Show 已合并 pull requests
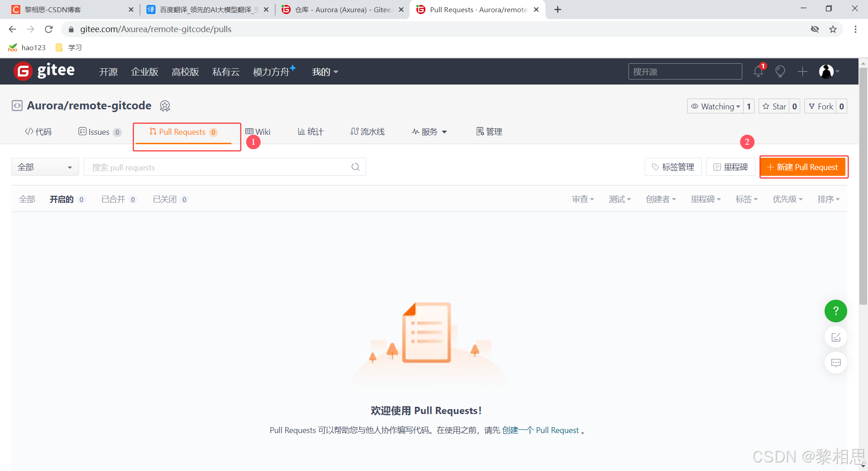The width and height of the screenshot is (868, 471). pos(118,199)
